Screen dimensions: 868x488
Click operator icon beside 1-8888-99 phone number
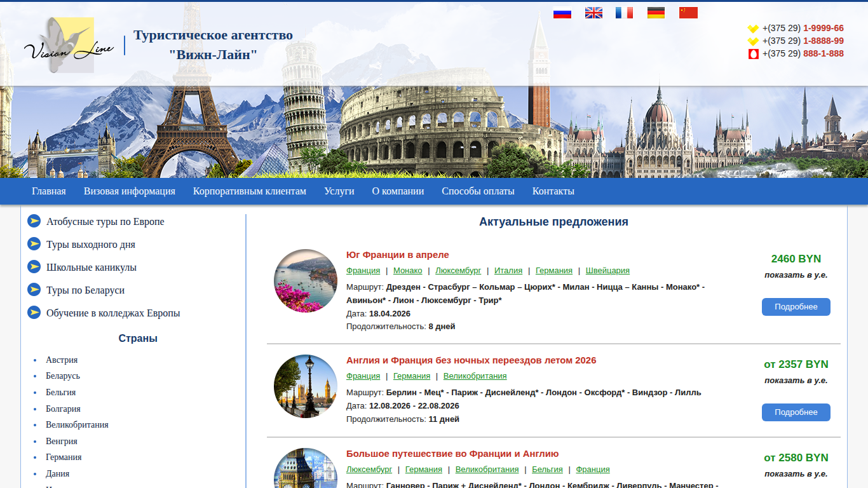754,41
